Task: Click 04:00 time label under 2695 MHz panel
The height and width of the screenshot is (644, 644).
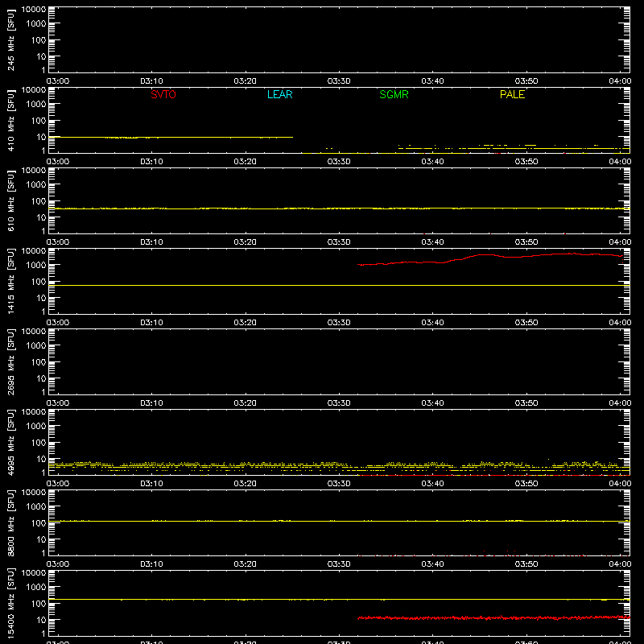Action: (x=620, y=403)
